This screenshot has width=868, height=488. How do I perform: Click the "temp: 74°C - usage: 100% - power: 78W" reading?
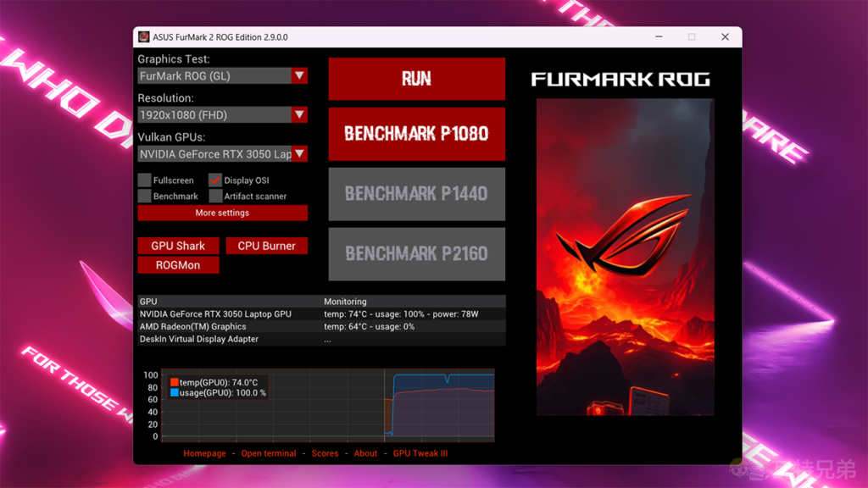401,314
